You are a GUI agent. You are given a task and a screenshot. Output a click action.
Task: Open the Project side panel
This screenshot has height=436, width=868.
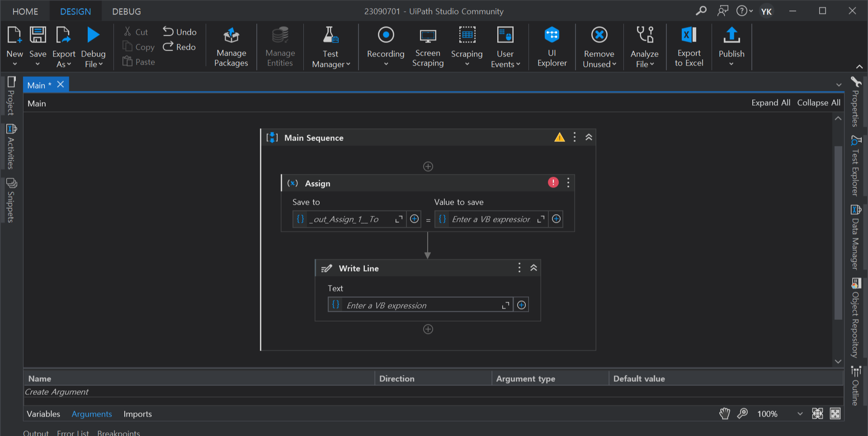point(11,96)
